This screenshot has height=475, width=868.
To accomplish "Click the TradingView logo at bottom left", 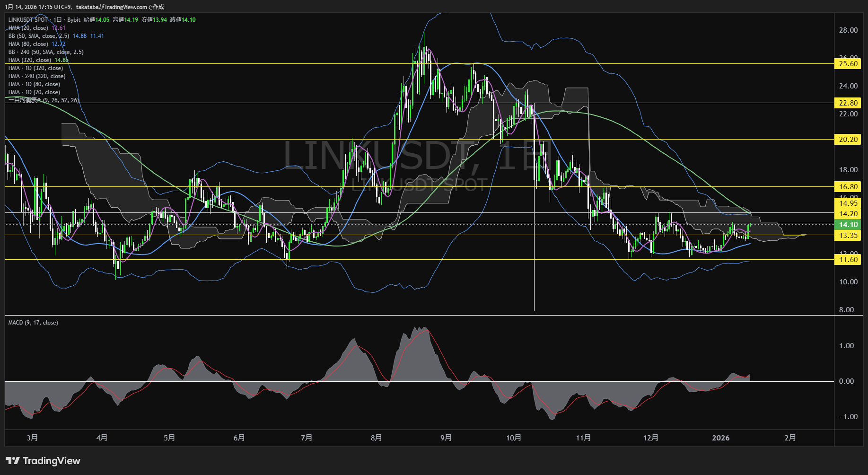I will pos(43,461).
